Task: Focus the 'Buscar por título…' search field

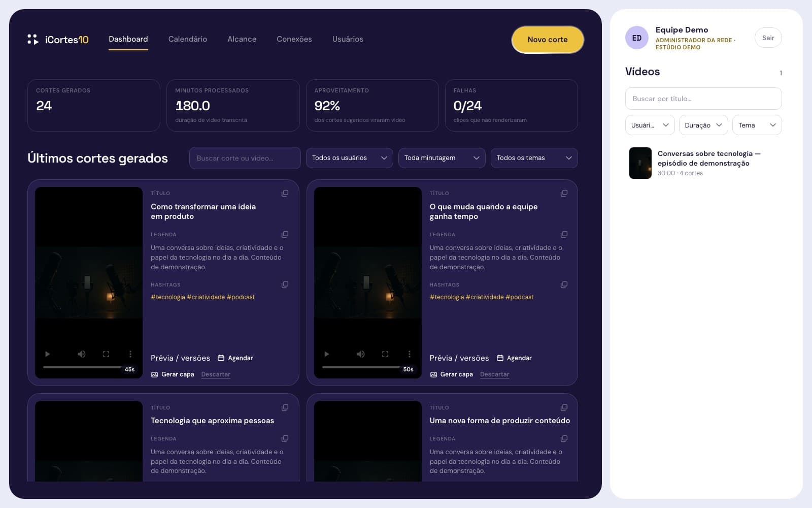Action: (x=703, y=99)
